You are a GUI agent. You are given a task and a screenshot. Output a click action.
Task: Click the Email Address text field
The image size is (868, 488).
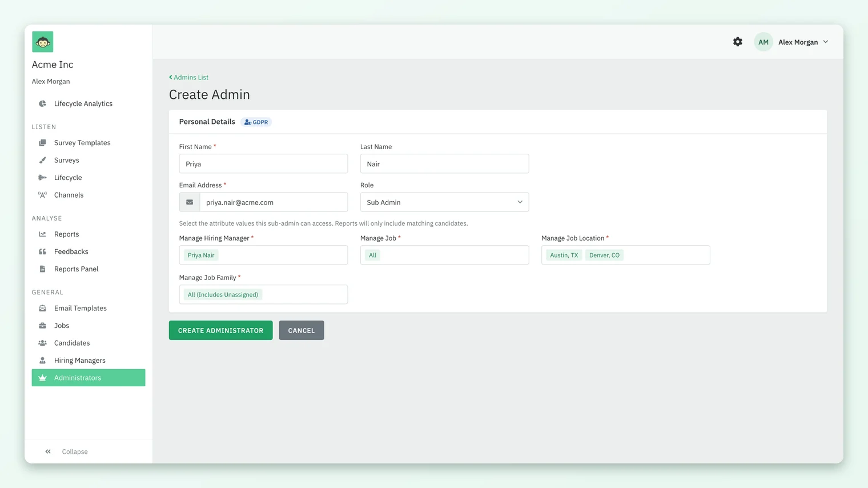pyautogui.click(x=274, y=202)
